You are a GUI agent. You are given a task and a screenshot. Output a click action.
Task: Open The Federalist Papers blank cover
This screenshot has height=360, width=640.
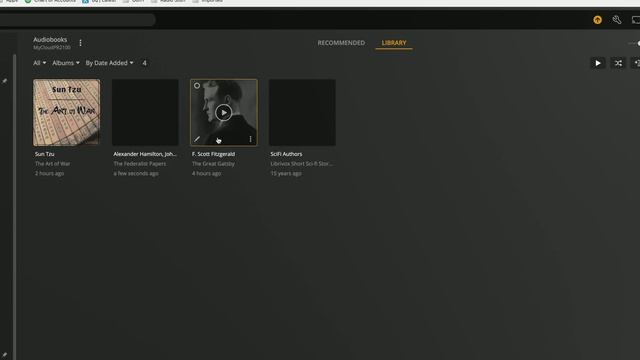tap(145, 113)
